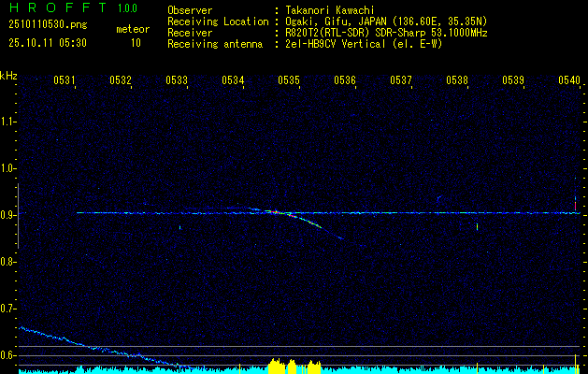Image resolution: width=588 pixels, height=374 pixels.
Task: Click the kHz unit label
Action: tap(9, 76)
